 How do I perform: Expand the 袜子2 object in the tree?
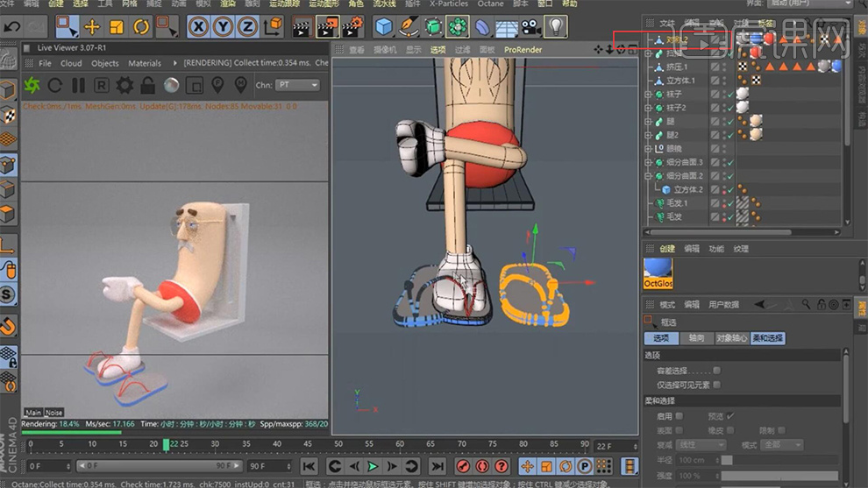pyautogui.click(x=648, y=108)
